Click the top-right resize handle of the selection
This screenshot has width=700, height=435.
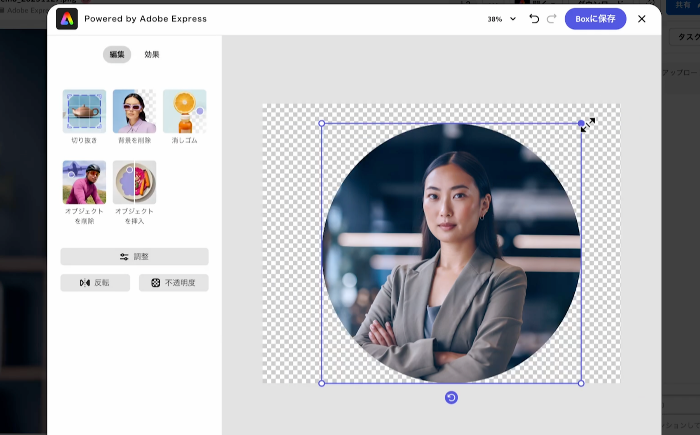click(x=581, y=124)
